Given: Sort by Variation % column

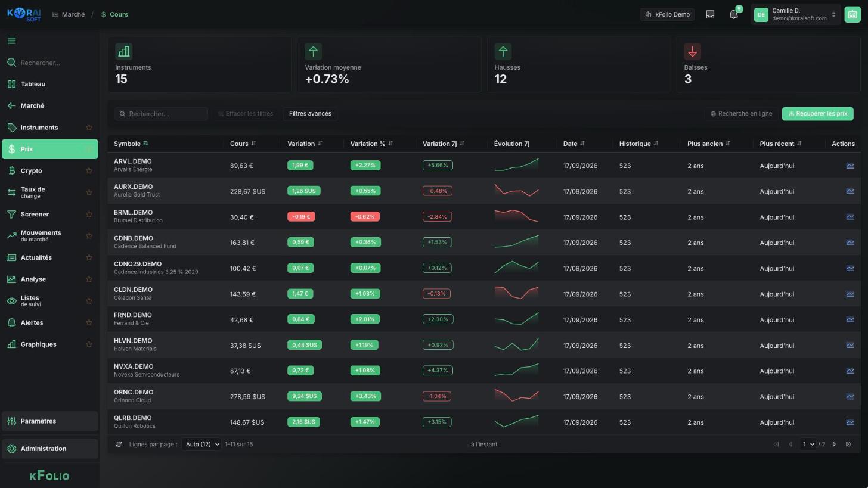Looking at the screenshot, I should coord(390,144).
